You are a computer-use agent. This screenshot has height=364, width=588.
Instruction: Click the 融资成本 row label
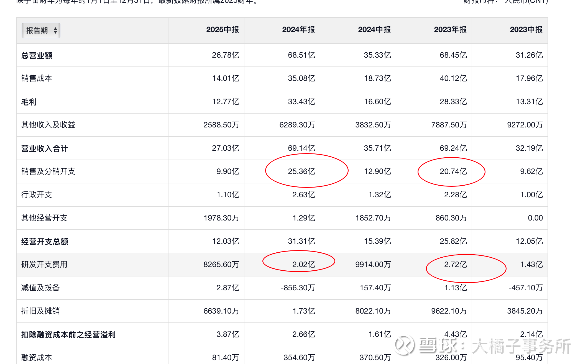point(37,357)
